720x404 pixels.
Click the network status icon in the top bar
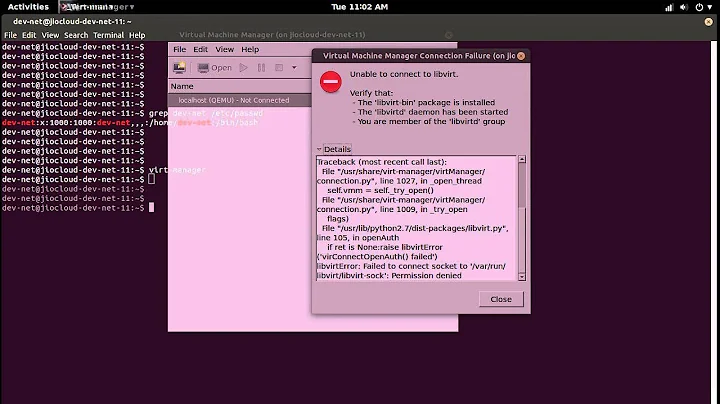coord(669,7)
